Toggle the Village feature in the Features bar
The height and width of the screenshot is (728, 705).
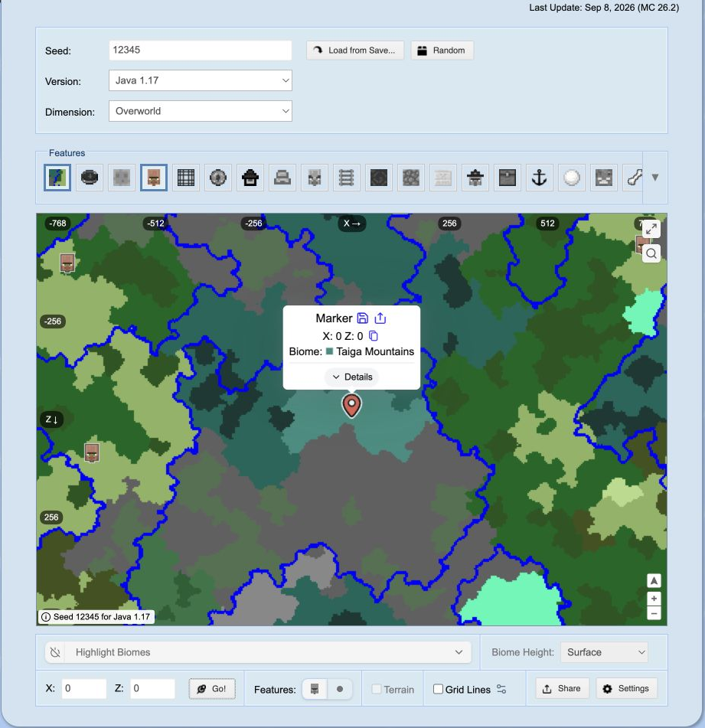coord(154,178)
